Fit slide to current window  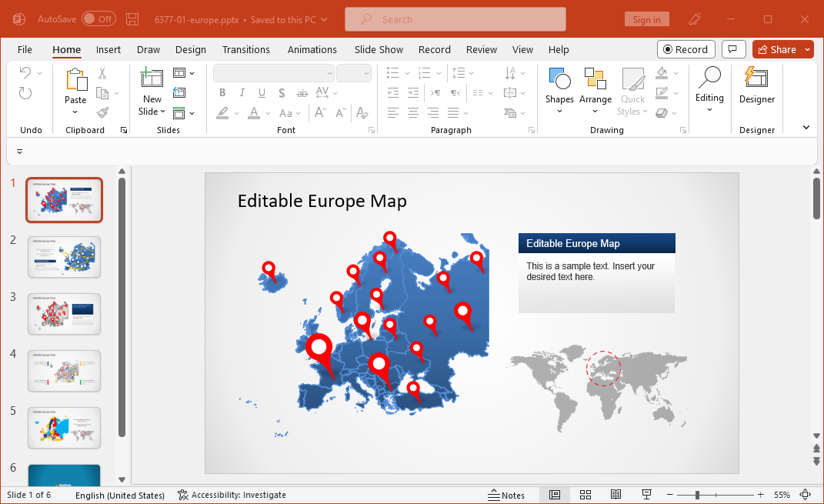point(806,495)
